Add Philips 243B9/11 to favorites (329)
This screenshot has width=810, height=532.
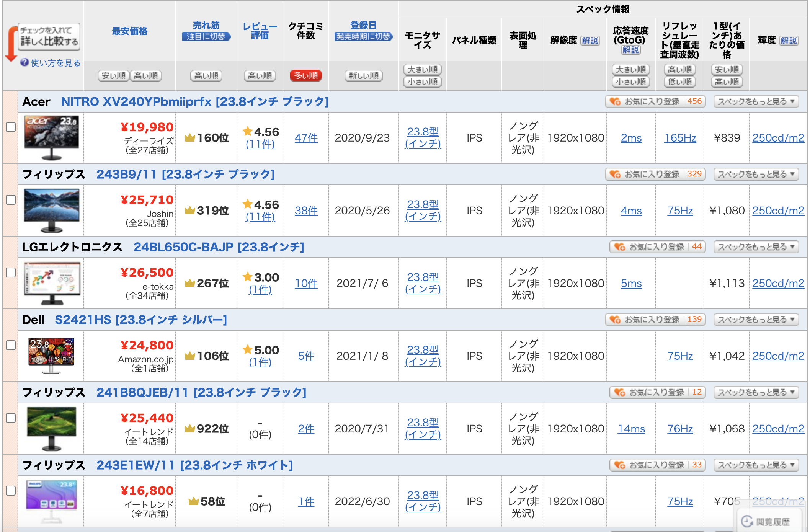(655, 174)
